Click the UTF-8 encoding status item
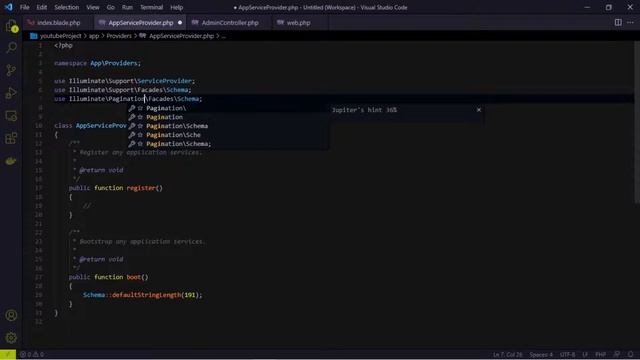Image resolution: width=640 pixels, height=360 pixels. [x=567, y=354]
